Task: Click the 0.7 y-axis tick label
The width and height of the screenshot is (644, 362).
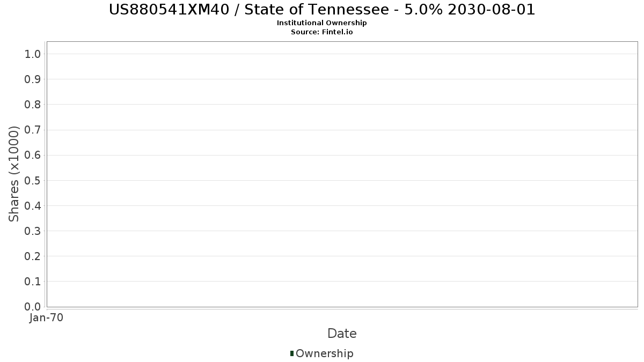Action: [33, 130]
